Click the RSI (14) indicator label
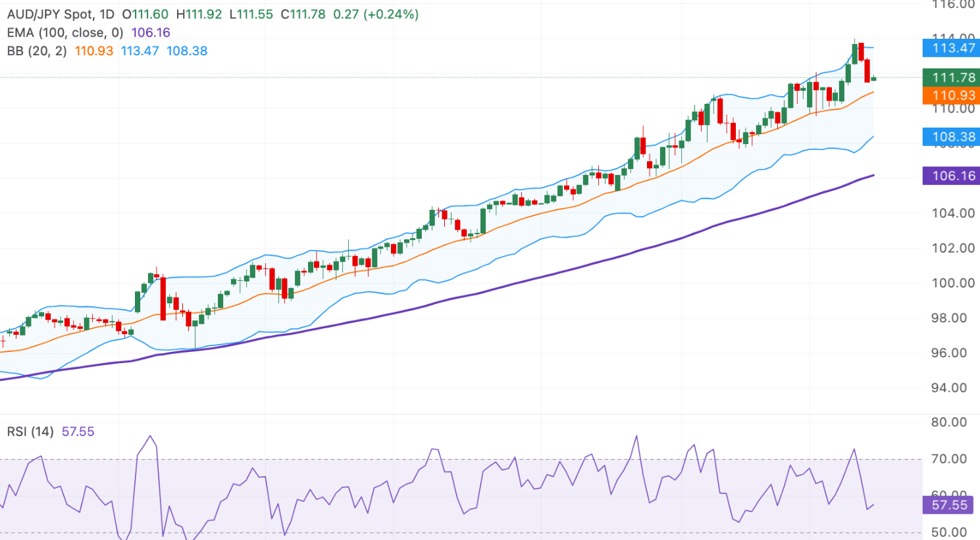980x540 pixels. pyautogui.click(x=30, y=431)
